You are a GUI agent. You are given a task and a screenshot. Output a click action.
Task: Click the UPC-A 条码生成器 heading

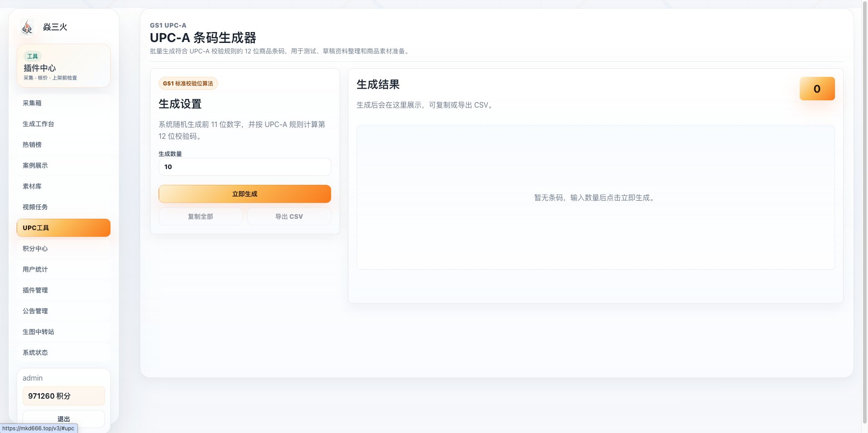(x=203, y=38)
